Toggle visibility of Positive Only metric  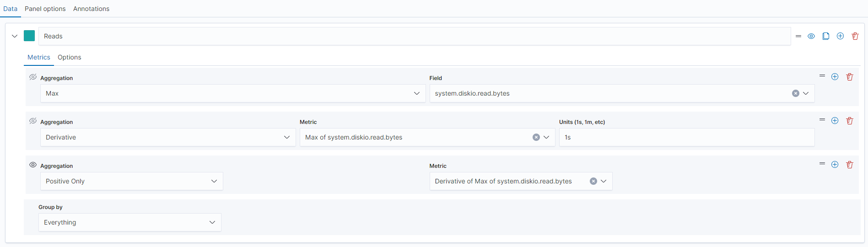pyautogui.click(x=33, y=165)
